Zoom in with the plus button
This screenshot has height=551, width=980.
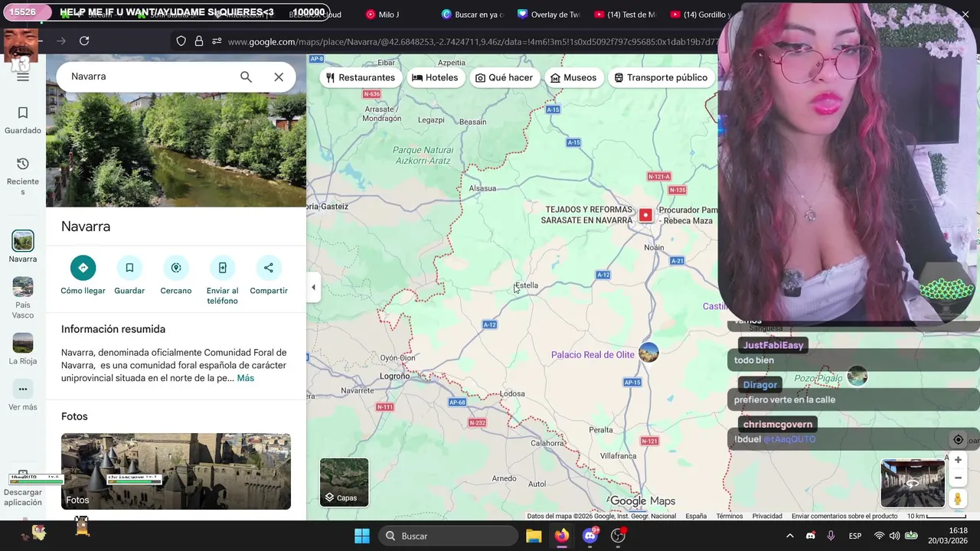(x=958, y=460)
